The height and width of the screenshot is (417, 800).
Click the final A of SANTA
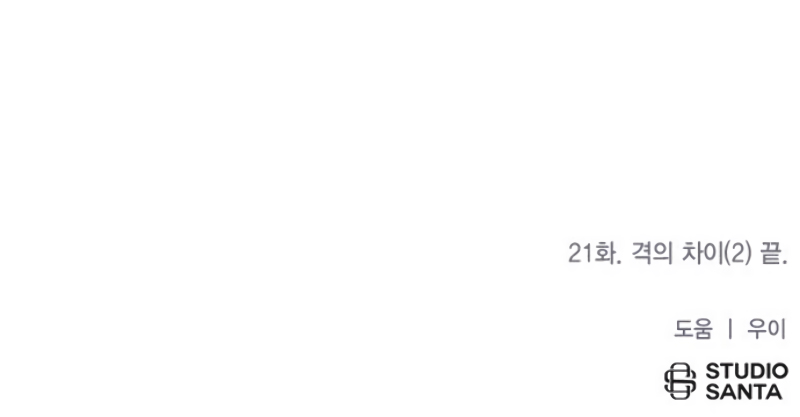773,392
